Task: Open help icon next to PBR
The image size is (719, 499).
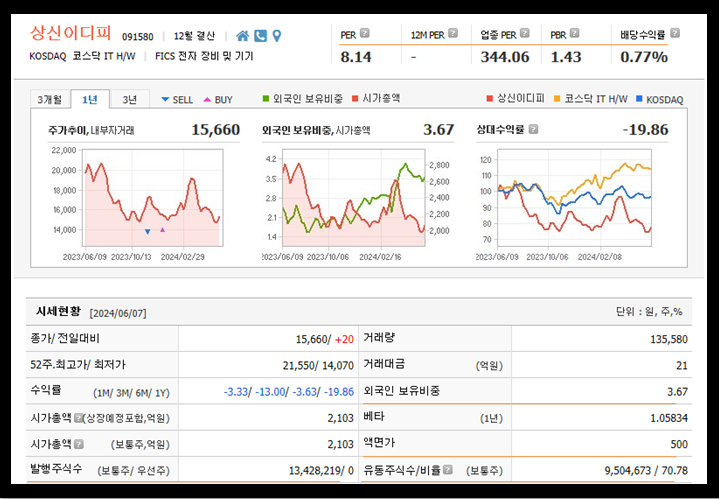Action: (575, 33)
